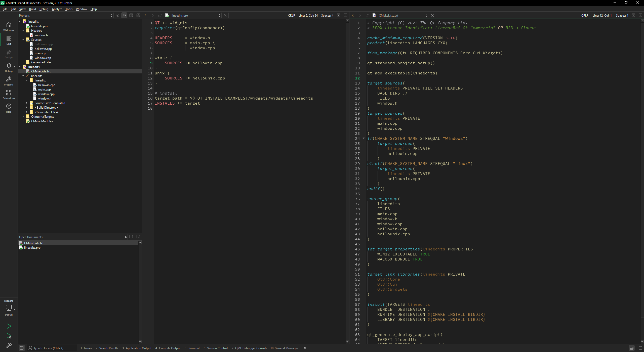Toggle Synchronize with Editor link icon
The height and width of the screenshot is (352, 644).
click(124, 15)
